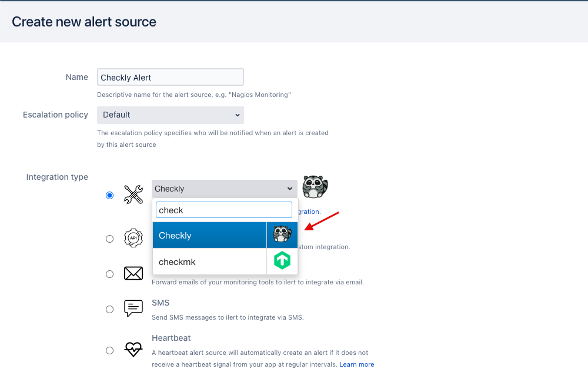Click the Heartbeat heart icon
Screen dimensions: 588x379
tap(133, 350)
